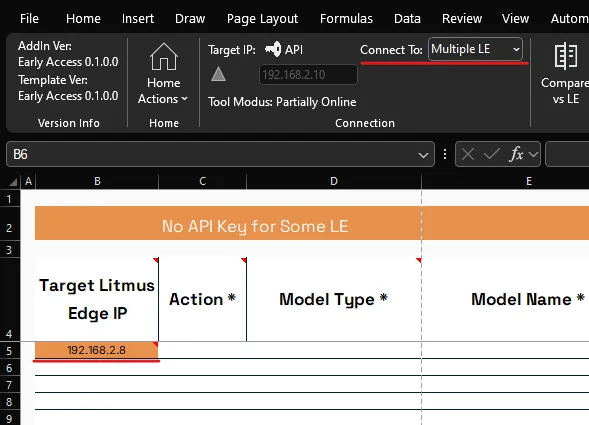The width and height of the screenshot is (589, 425).
Task: Click the gray warning triangle icon
Action: 218,74
